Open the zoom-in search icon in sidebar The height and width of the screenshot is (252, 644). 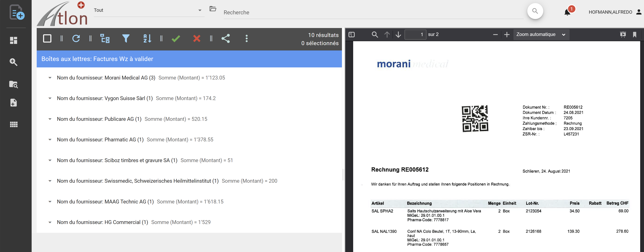14,62
